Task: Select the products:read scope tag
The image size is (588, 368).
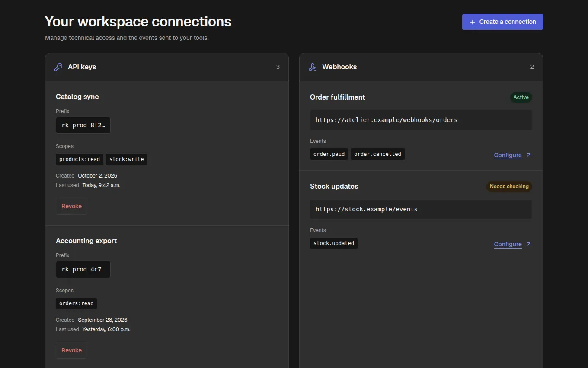Action: tap(80, 159)
